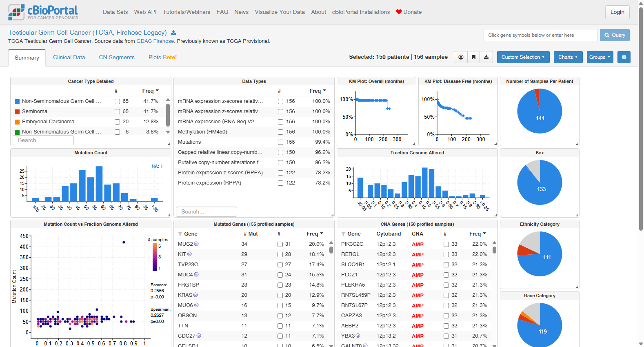This screenshot has width=644, height=347.
Task: Download study data icon beside study title
Action: [x=173, y=33]
